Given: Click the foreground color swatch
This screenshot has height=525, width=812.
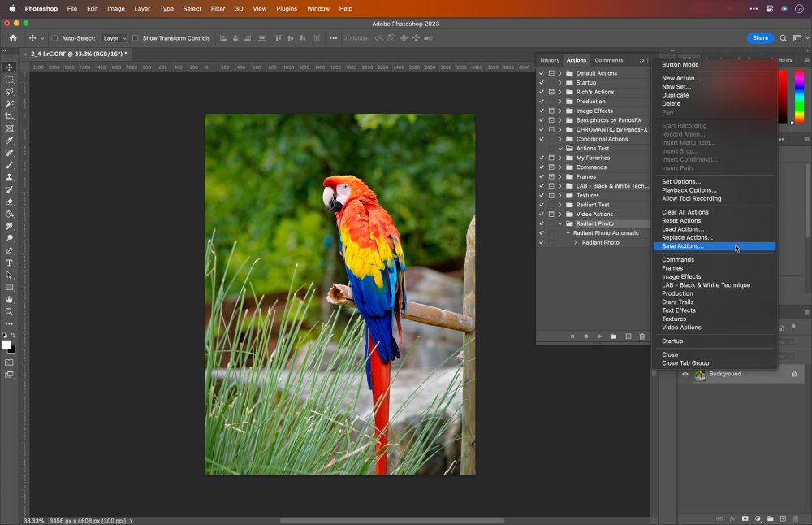Looking at the screenshot, I should pyautogui.click(x=6, y=345).
